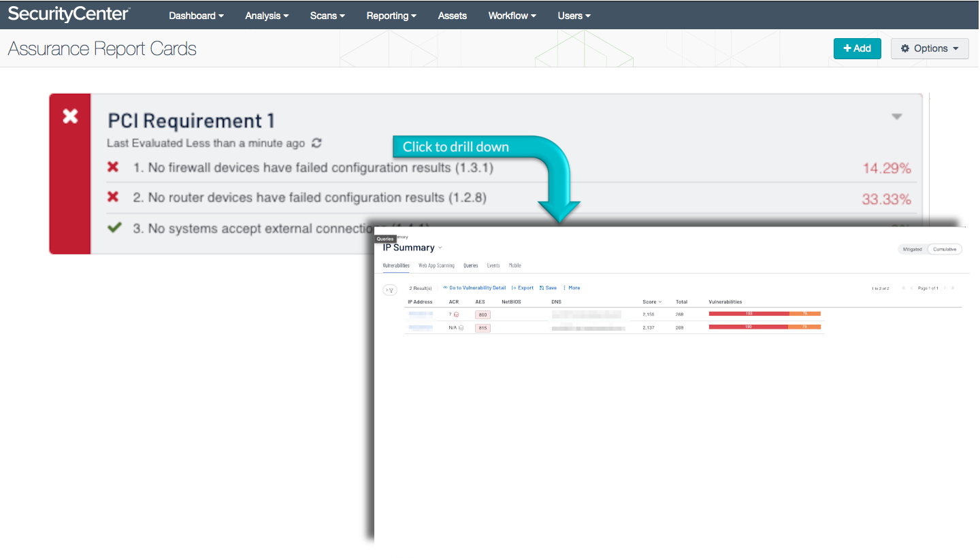Select the Events tab
This screenshot has height=558, width=980.
coord(493,265)
